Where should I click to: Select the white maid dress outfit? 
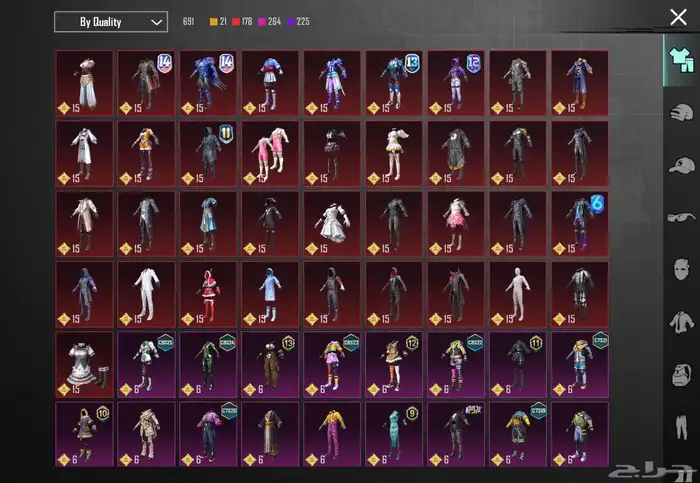point(84,364)
